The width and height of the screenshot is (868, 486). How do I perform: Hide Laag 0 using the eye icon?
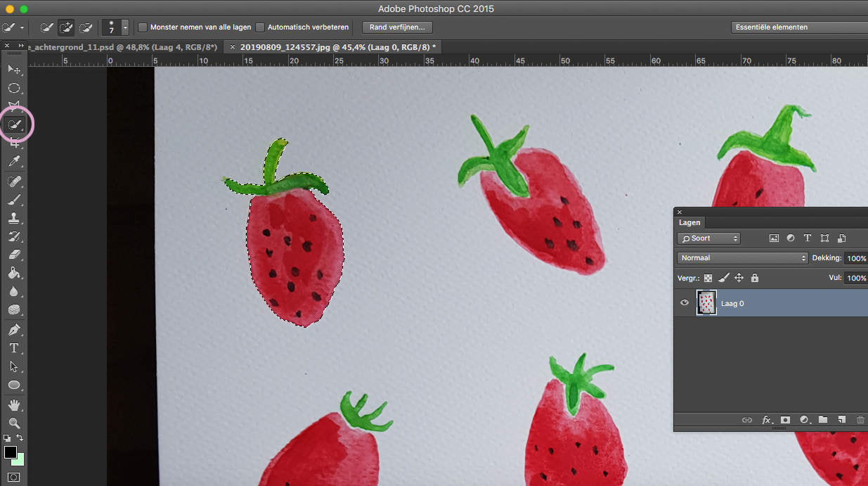point(685,303)
